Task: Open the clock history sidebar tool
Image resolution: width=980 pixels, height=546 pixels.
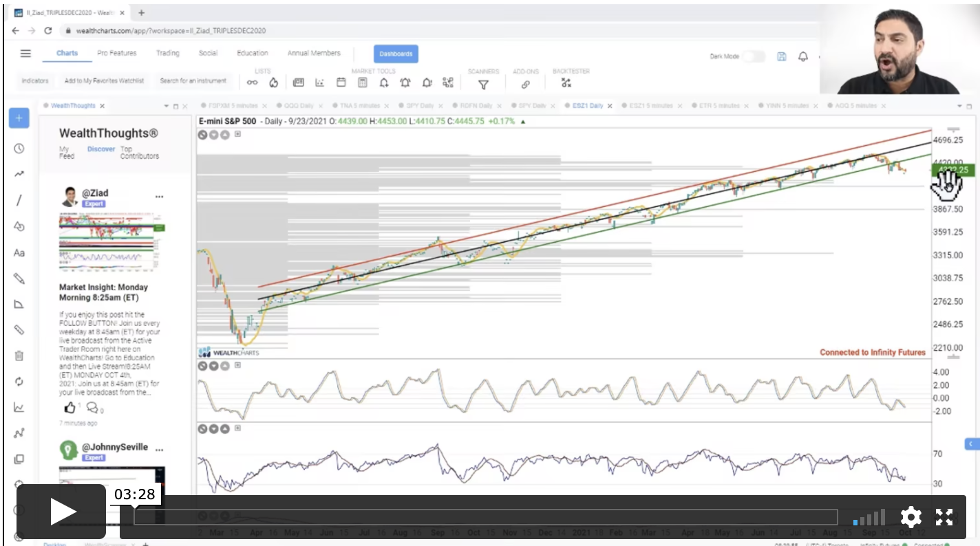Action: pos(19,149)
